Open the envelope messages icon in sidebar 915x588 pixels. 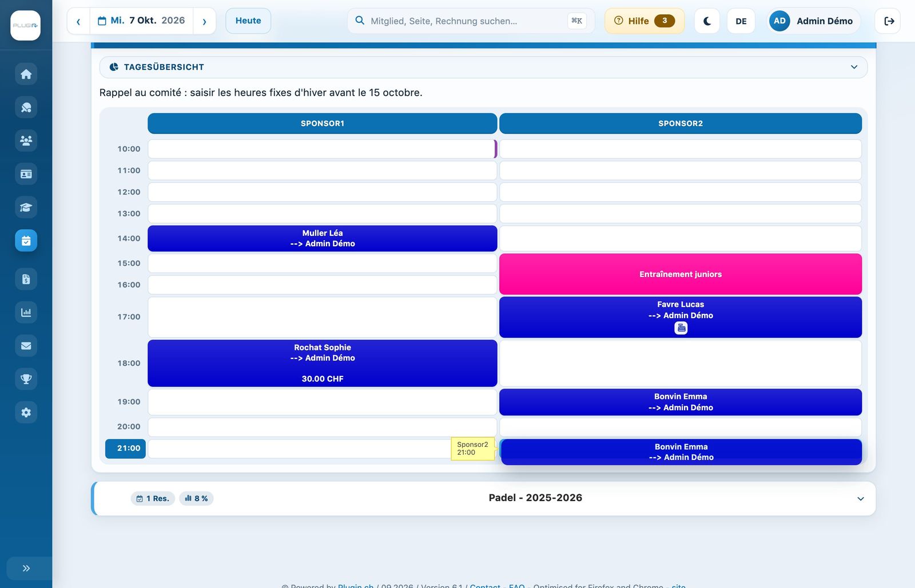tap(26, 346)
